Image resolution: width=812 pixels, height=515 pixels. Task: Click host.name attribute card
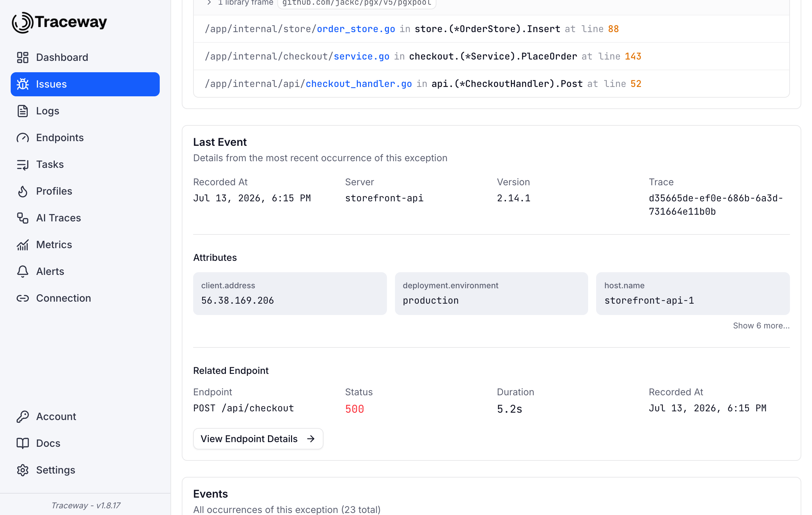(693, 294)
